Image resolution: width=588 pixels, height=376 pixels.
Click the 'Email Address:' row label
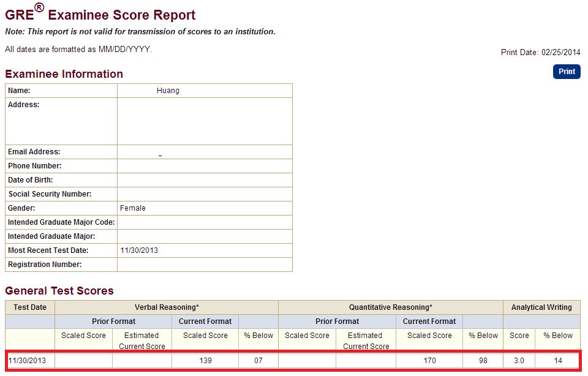[34, 152]
